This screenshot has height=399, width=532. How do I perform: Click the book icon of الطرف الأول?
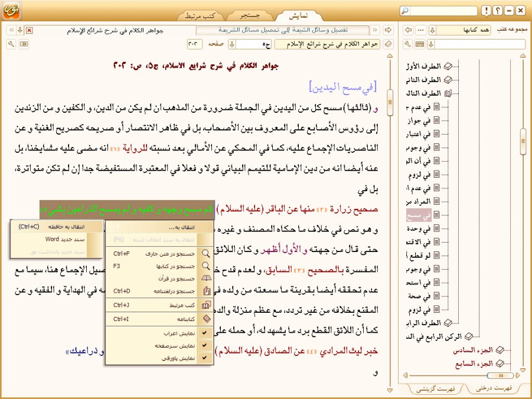pos(448,66)
